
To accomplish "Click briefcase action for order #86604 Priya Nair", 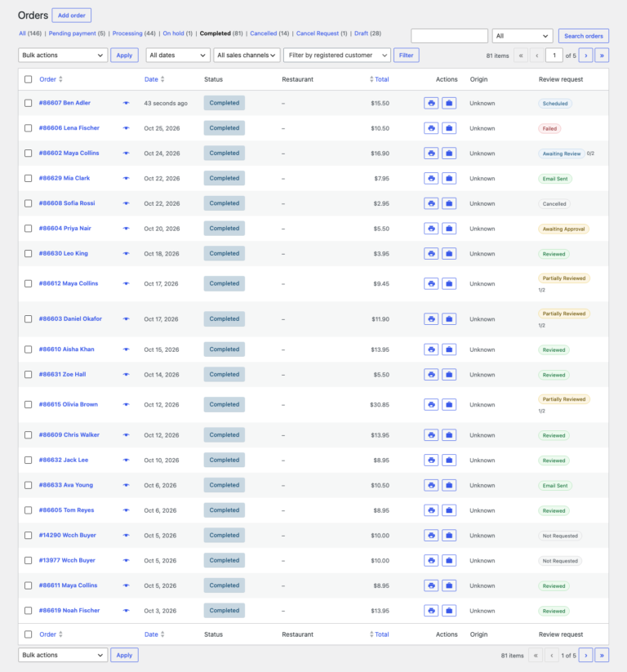I will click(x=449, y=229).
